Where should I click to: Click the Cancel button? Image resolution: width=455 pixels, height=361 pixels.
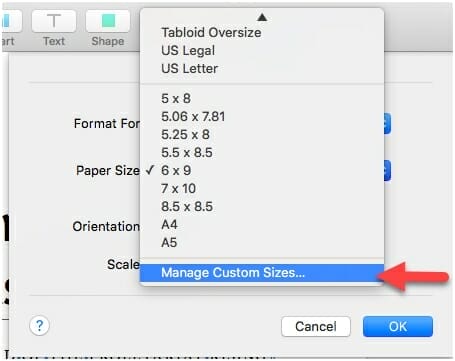316,326
